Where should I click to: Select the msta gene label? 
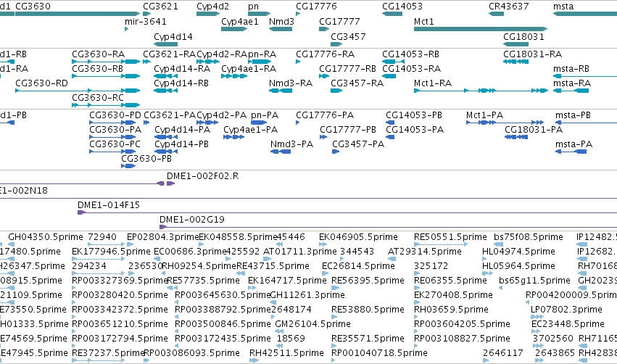(x=563, y=7)
